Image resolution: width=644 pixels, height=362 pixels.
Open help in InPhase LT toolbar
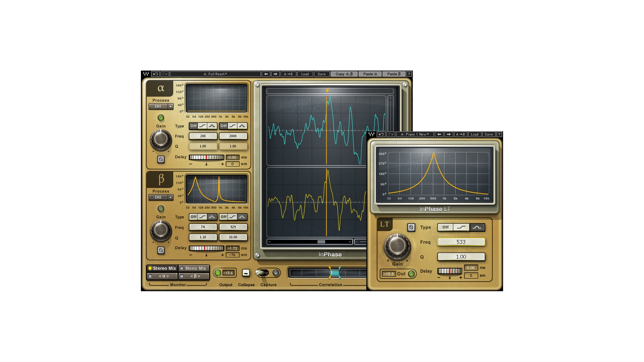click(499, 134)
